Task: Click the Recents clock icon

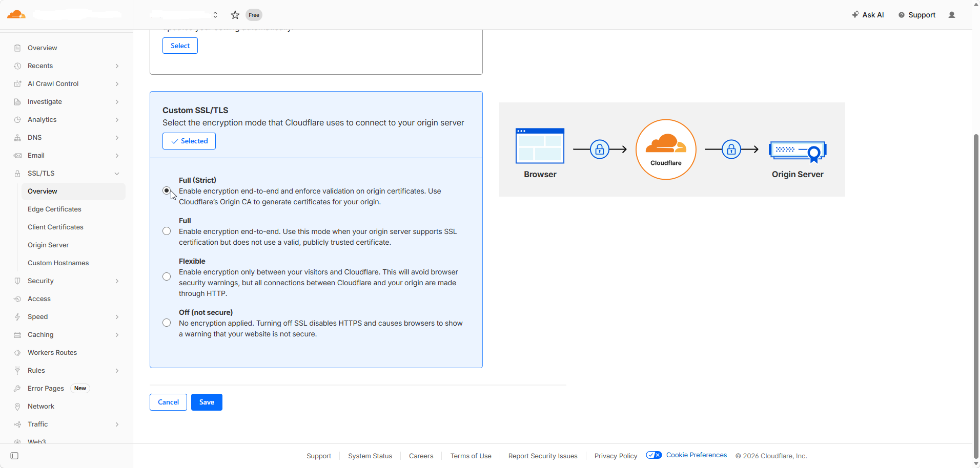Action: tap(17, 66)
